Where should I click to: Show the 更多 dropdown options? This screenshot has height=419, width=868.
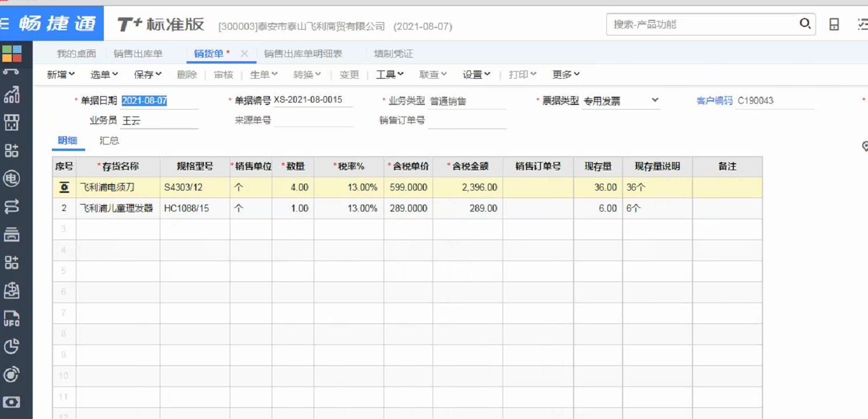(x=566, y=75)
